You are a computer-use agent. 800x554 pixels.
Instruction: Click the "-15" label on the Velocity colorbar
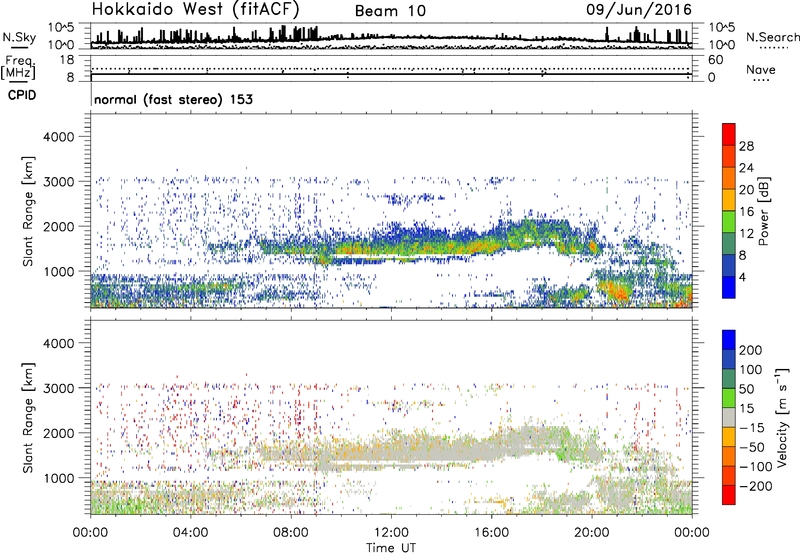(752, 428)
